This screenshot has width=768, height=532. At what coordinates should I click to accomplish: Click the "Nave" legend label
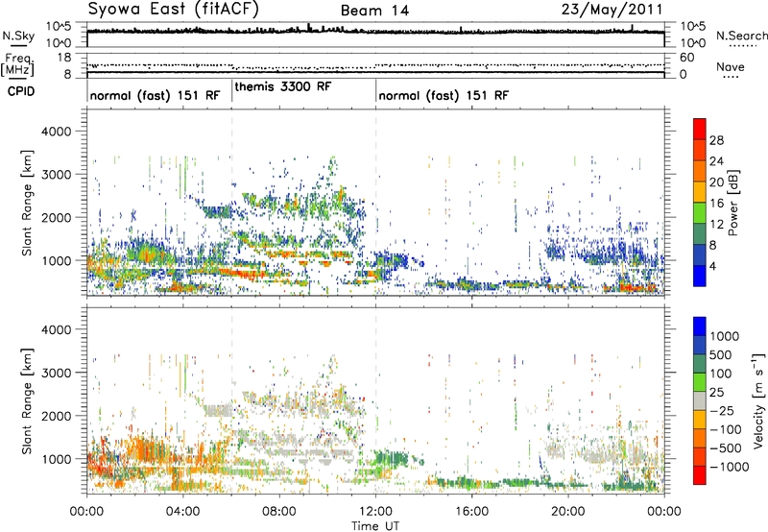click(x=731, y=67)
